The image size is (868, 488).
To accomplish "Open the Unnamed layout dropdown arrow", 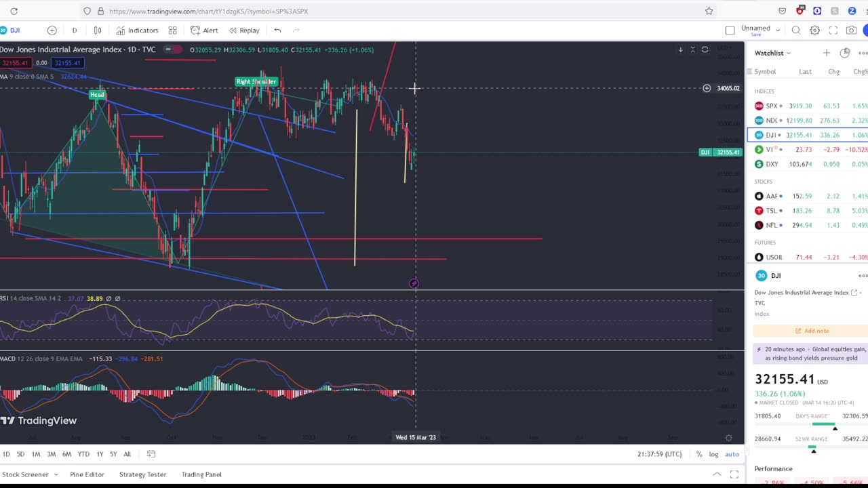I will pos(778,30).
